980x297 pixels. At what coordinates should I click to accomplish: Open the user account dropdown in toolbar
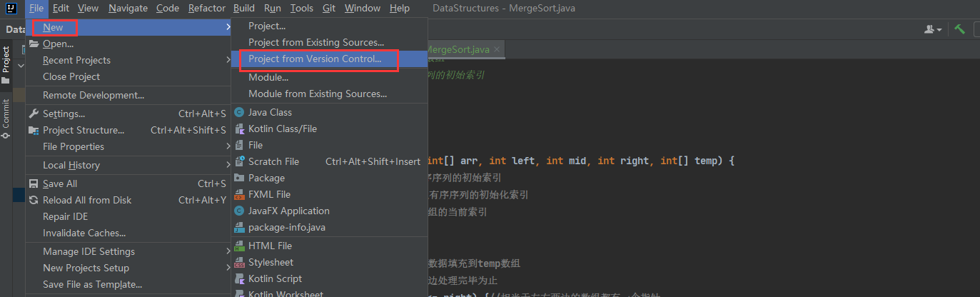click(x=933, y=29)
